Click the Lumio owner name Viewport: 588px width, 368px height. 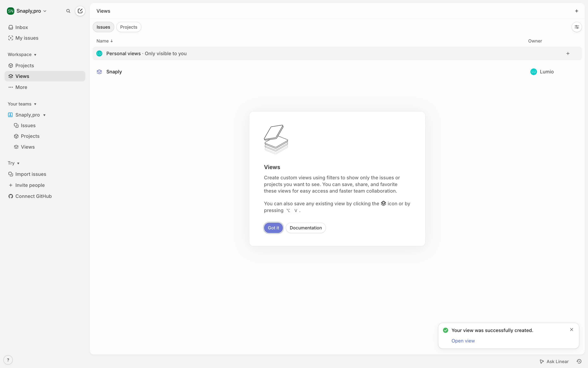point(547,72)
